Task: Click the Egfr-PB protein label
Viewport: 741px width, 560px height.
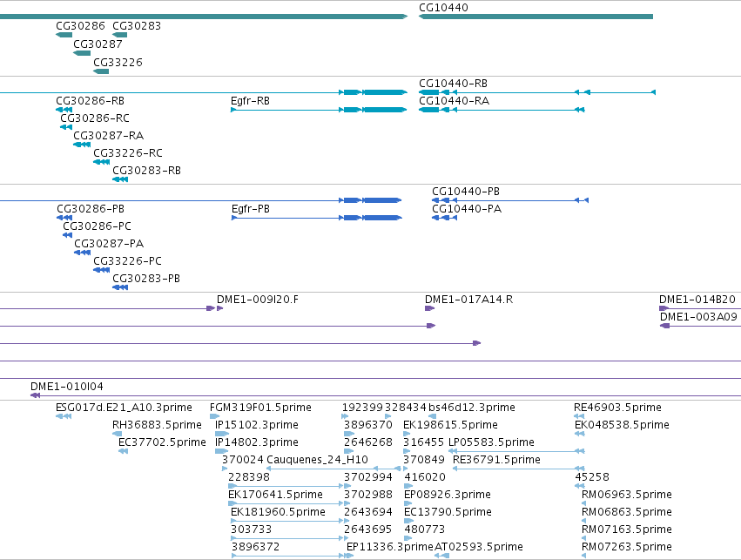Action: coord(251,209)
